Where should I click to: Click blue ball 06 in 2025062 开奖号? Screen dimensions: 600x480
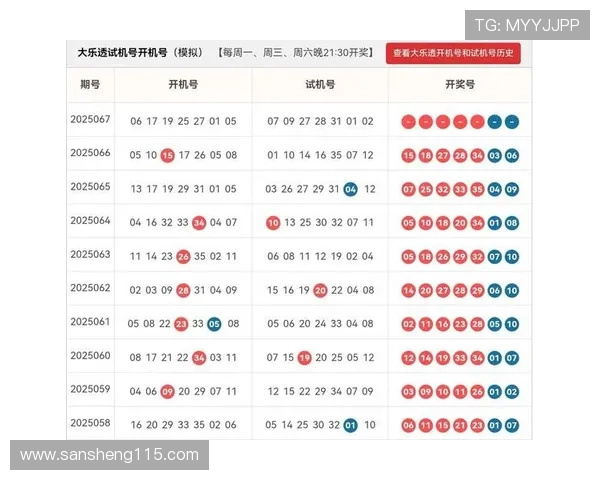494,291
